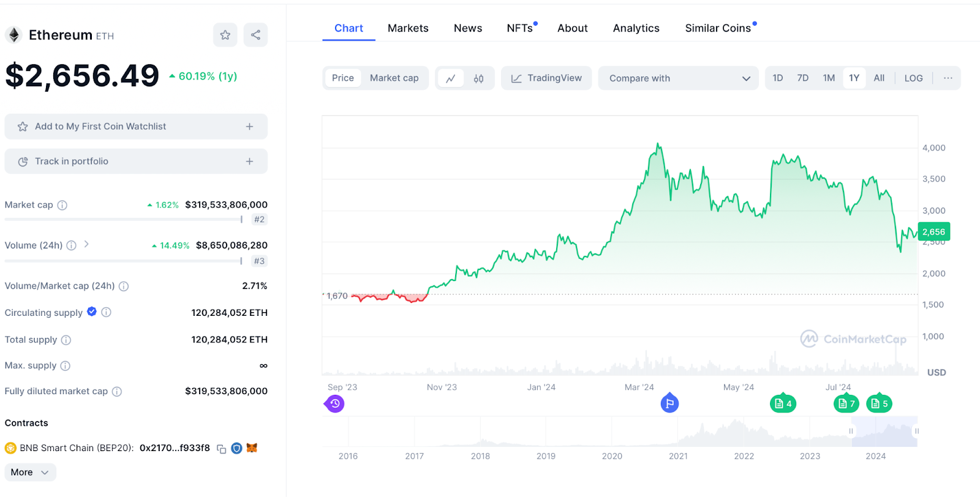The image size is (980, 497).
Task: Click the blue flag event marker
Action: coord(669,403)
